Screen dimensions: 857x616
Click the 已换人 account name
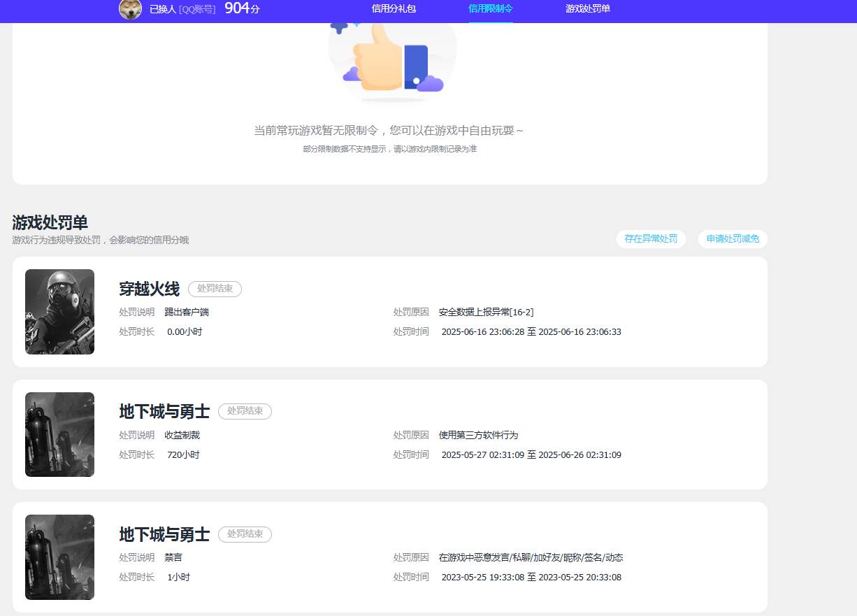163,9
